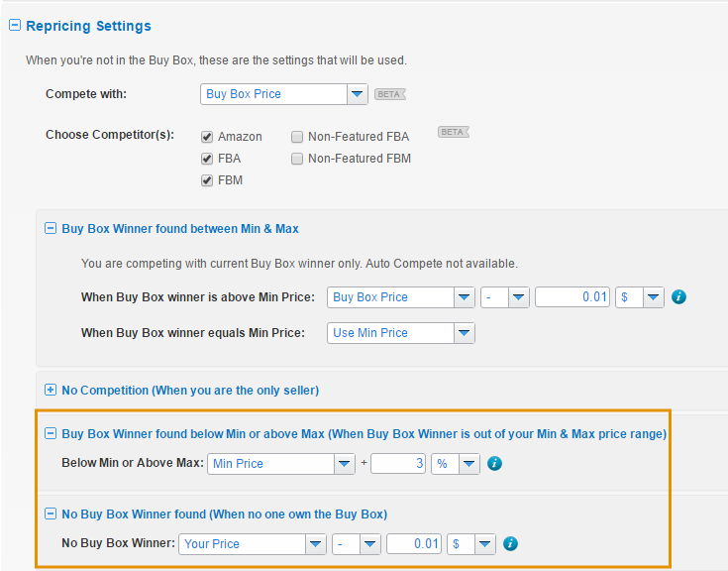Open the Your Price dropdown
This screenshot has height=571, width=728.
(x=253, y=544)
